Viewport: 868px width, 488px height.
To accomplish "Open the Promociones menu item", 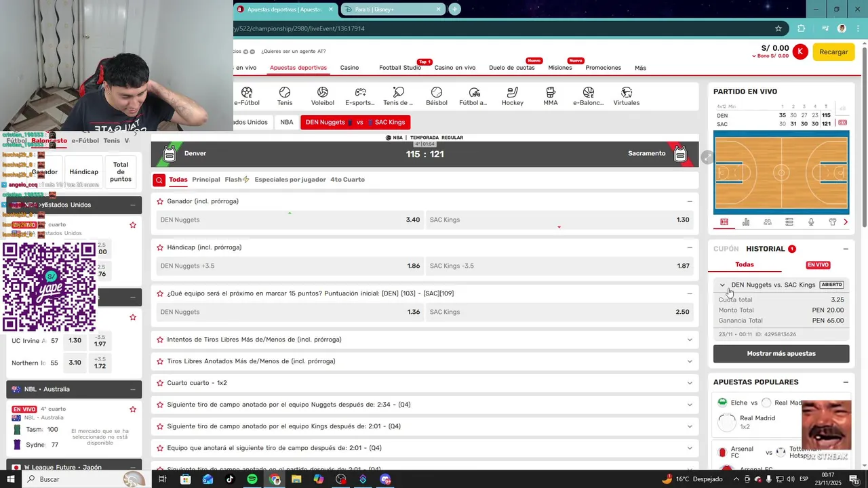I will pos(603,68).
